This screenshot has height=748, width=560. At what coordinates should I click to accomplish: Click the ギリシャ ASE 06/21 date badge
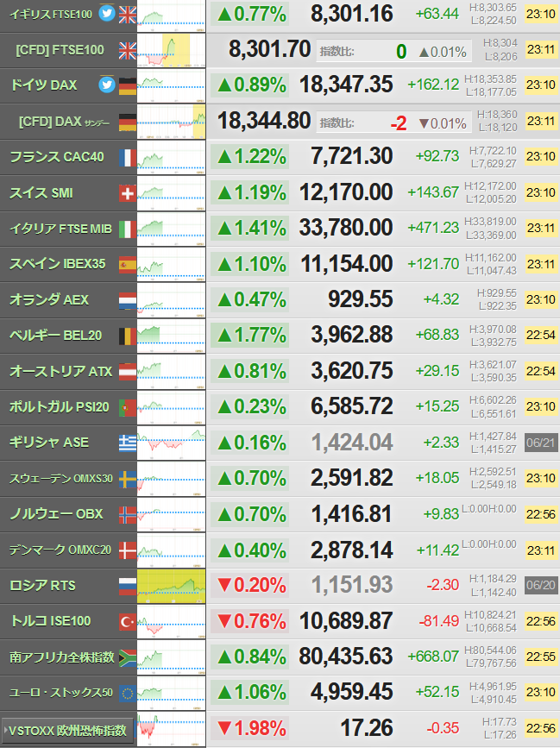click(x=541, y=443)
